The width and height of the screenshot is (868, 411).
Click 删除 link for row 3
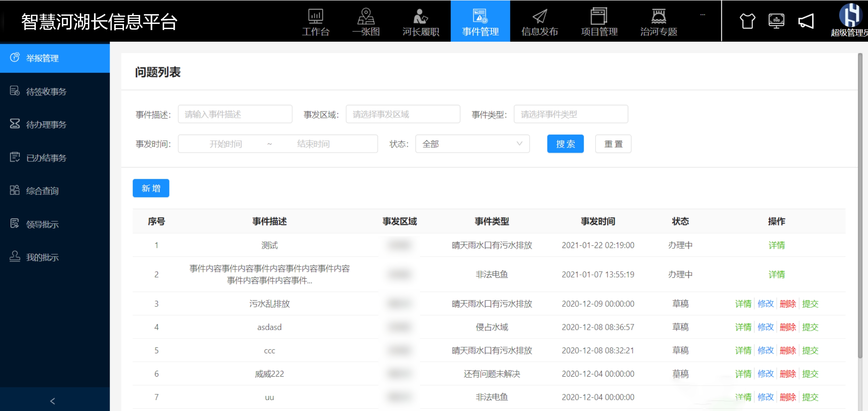[x=787, y=304]
